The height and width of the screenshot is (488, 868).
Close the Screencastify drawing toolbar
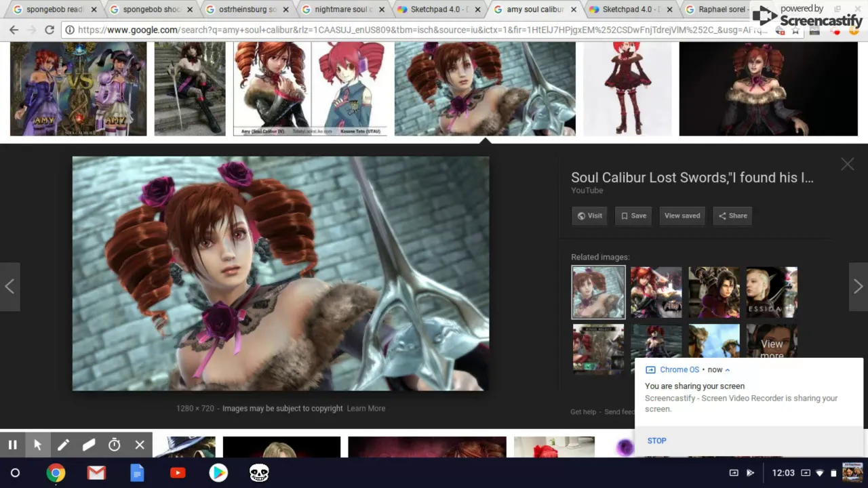(140, 445)
